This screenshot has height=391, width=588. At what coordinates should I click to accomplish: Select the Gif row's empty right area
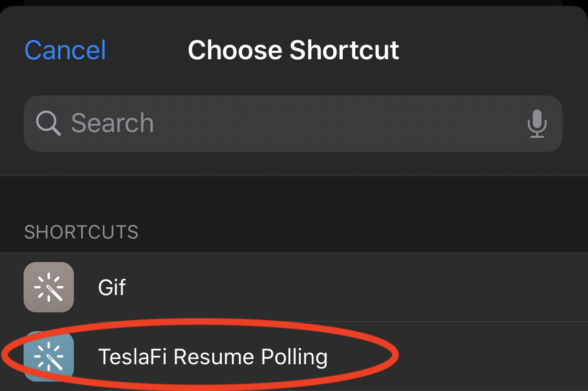click(356, 287)
